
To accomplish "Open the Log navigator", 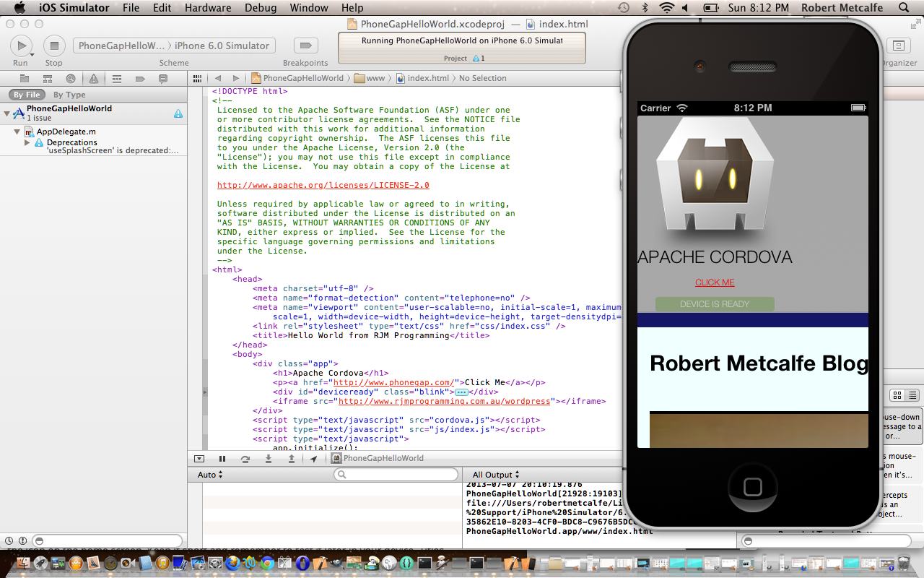I will (162, 79).
